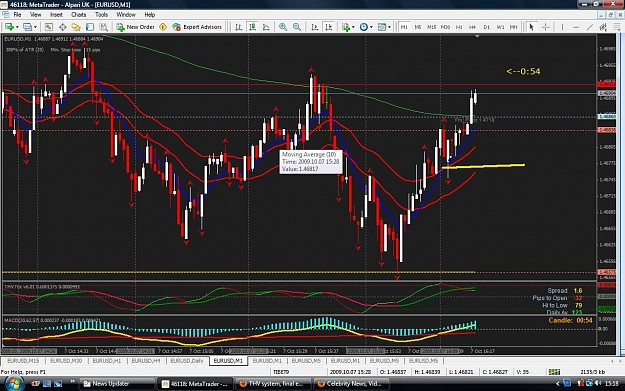Image resolution: width=625 pixels, height=391 pixels.
Task: Switch timeframe to M5
Action: coord(418,27)
